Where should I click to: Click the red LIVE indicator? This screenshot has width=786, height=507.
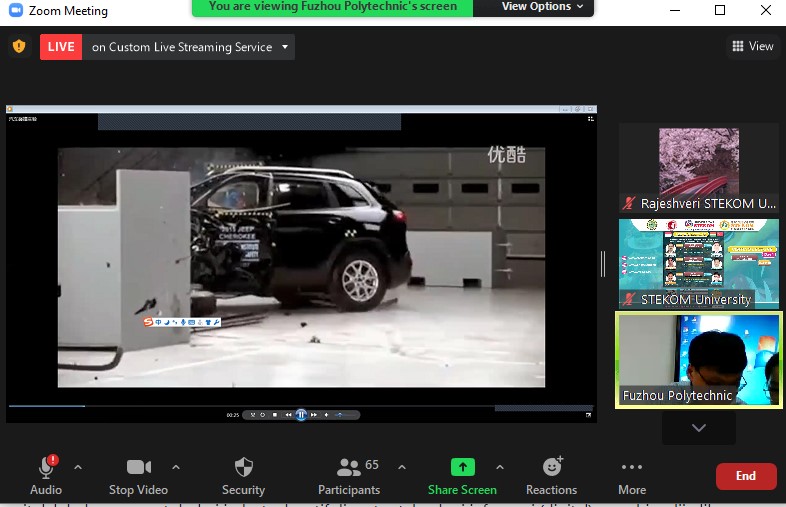(61, 47)
